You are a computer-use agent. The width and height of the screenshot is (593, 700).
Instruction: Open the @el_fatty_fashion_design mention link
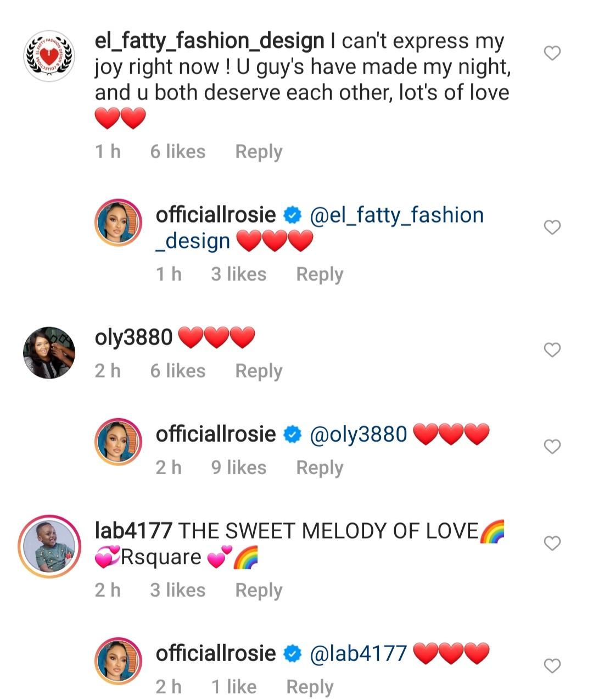click(x=396, y=215)
